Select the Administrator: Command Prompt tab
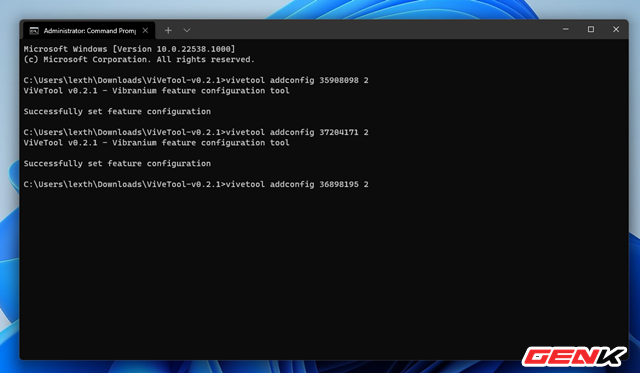This screenshot has width=640, height=373. (89, 31)
